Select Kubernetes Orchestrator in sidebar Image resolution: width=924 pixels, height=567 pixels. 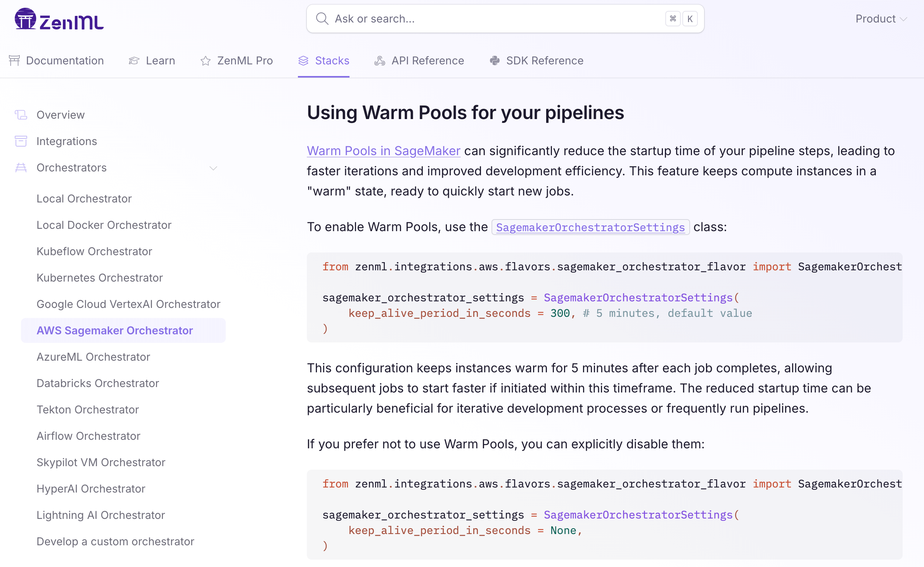(x=100, y=278)
